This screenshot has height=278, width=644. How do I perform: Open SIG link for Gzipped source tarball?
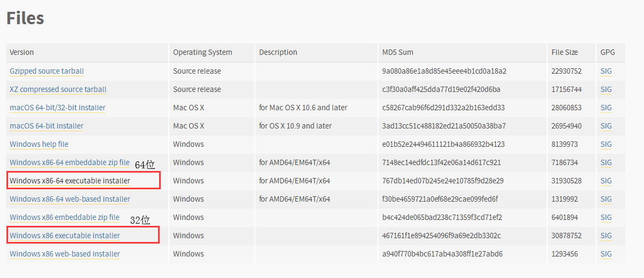[606, 71]
